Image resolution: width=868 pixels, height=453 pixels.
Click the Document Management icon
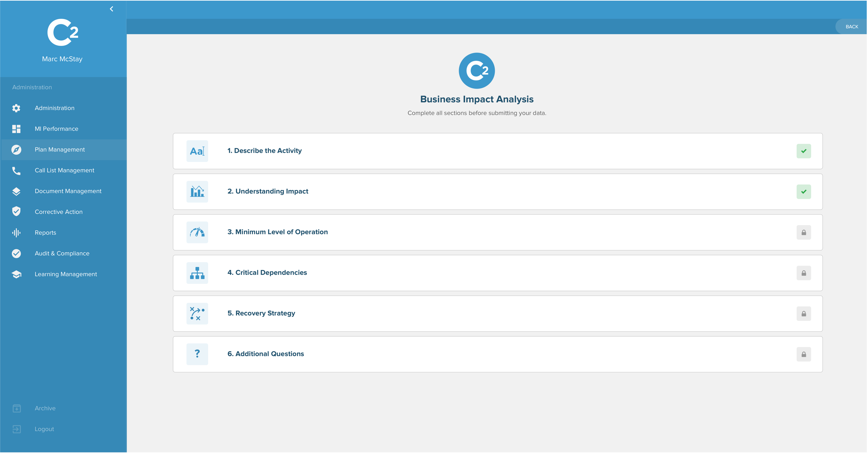click(x=15, y=191)
